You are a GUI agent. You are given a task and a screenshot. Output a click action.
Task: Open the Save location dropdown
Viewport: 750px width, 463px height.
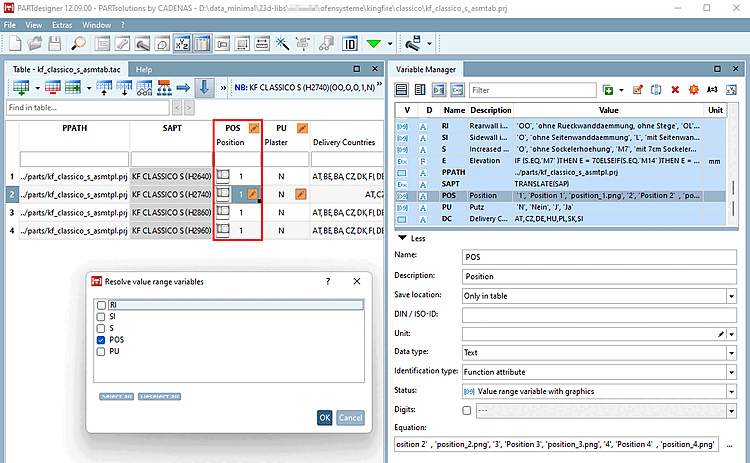(731, 296)
